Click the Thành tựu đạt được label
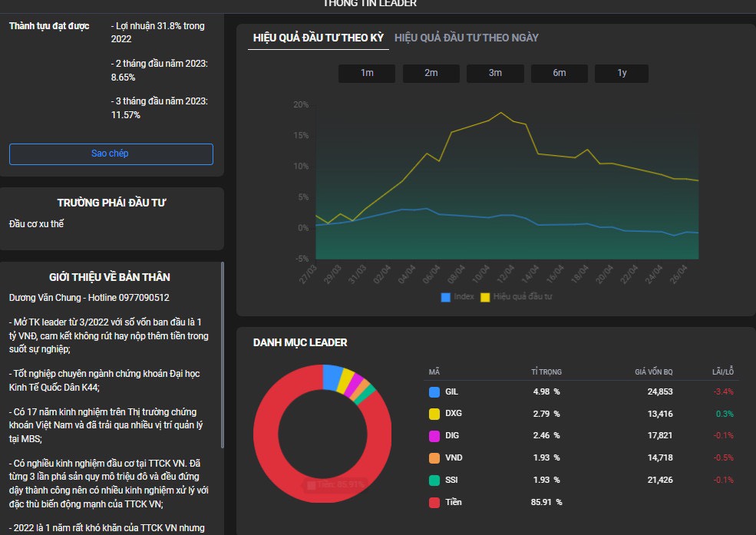756x535 pixels. (49, 26)
